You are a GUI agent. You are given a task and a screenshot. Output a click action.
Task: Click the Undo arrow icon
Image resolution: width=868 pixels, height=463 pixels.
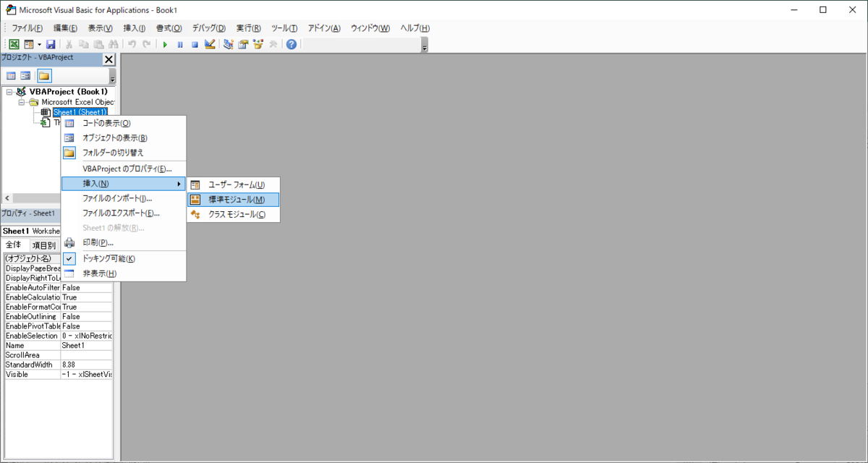(132, 44)
